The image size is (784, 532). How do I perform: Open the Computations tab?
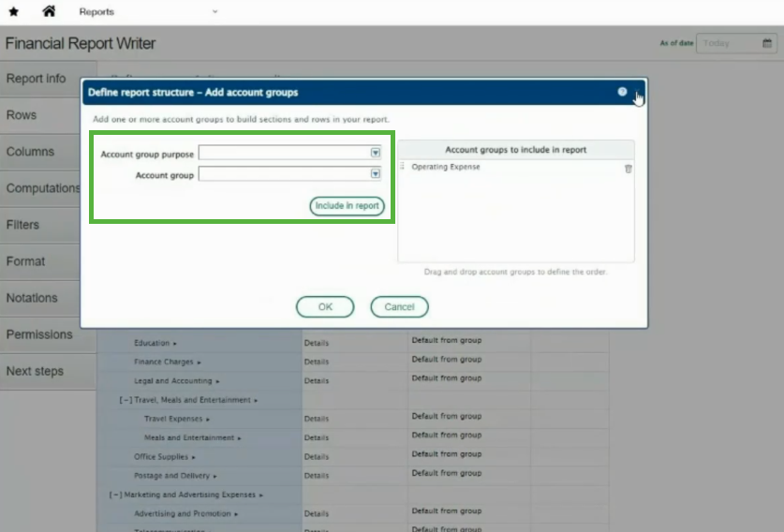click(40, 188)
